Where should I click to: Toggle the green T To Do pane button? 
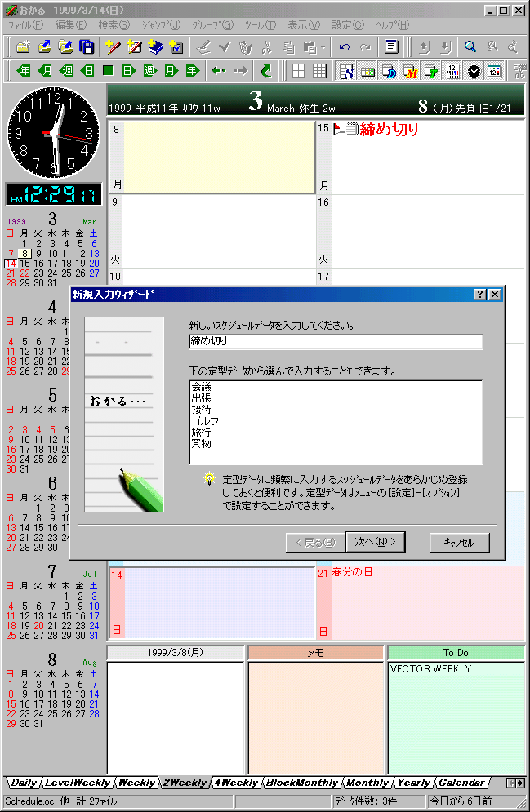click(431, 71)
